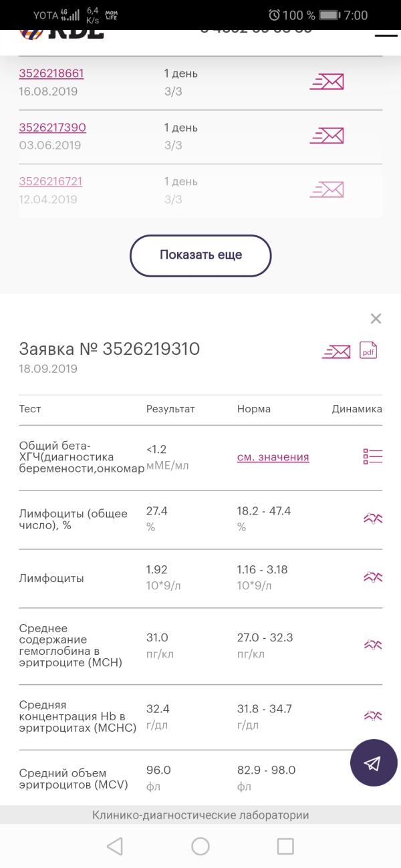
Task: Tap email icon for order 3526217390
Action: [x=326, y=136]
